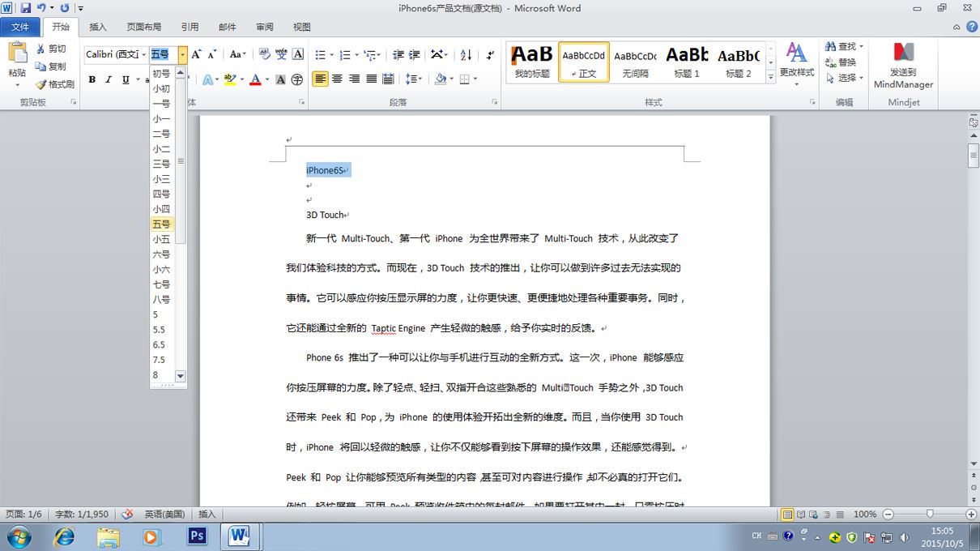Click the proofing error status bar icon

[x=127, y=514]
